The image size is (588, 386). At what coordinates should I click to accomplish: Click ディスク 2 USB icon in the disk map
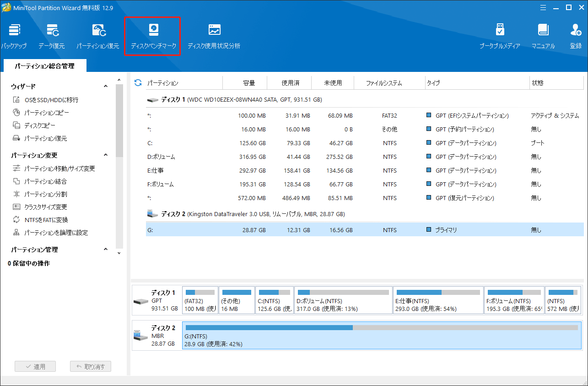click(140, 336)
